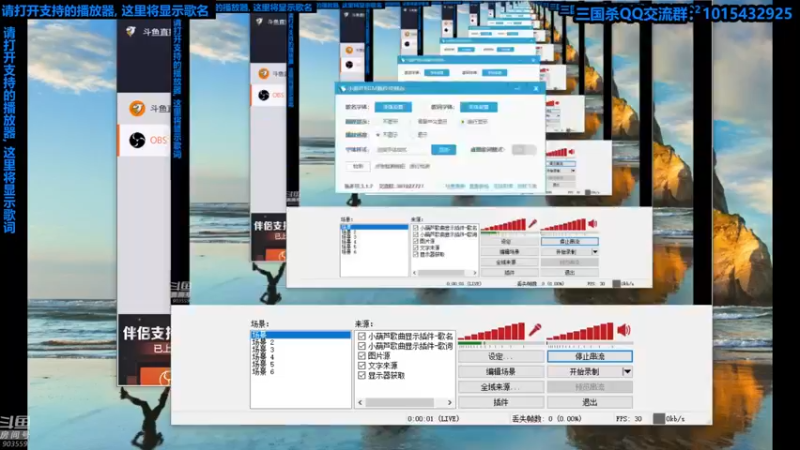This screenshot has width=800, height=450.
Task: Click the FPS: 30 status text in the large panel
Action: (x=629, y=418)
